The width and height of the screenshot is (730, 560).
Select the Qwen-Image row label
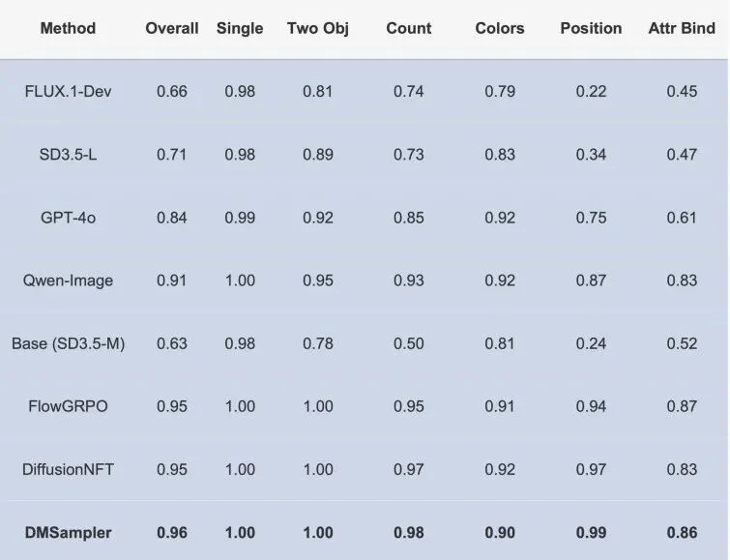(68, 280)
